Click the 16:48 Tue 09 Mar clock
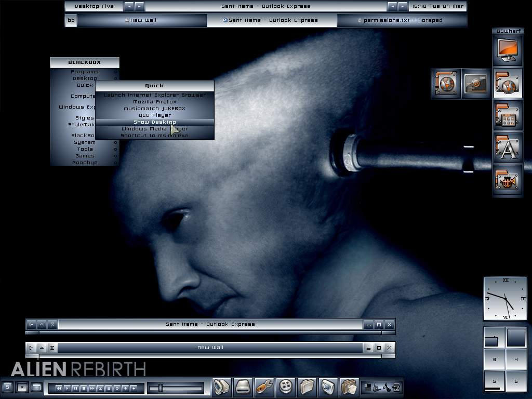532x399 pixels. click(x=437, y=6)
